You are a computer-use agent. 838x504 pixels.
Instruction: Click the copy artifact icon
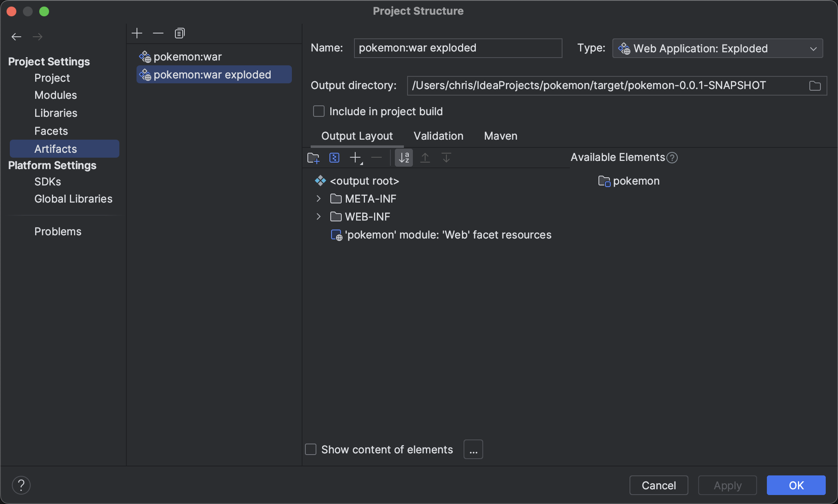tap(179, 33)
